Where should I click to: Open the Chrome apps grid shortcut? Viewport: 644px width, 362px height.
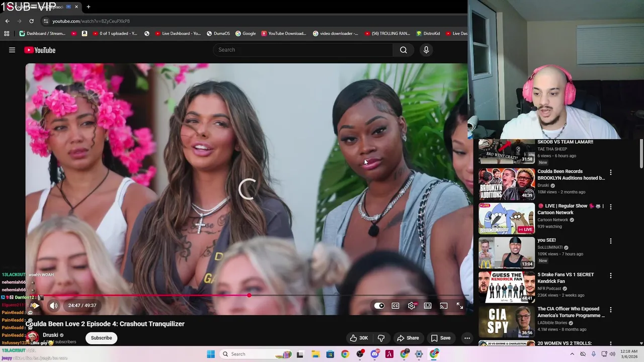click(x=7, y=33)
